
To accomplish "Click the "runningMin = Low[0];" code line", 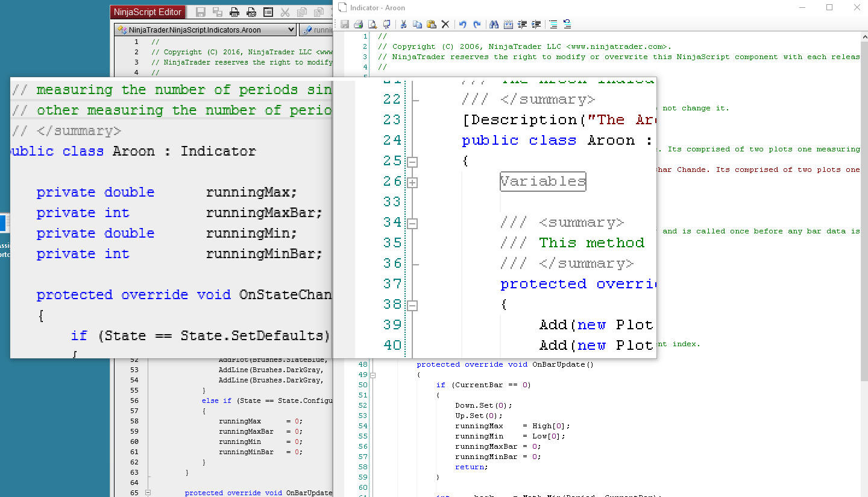I will [510, 436].
